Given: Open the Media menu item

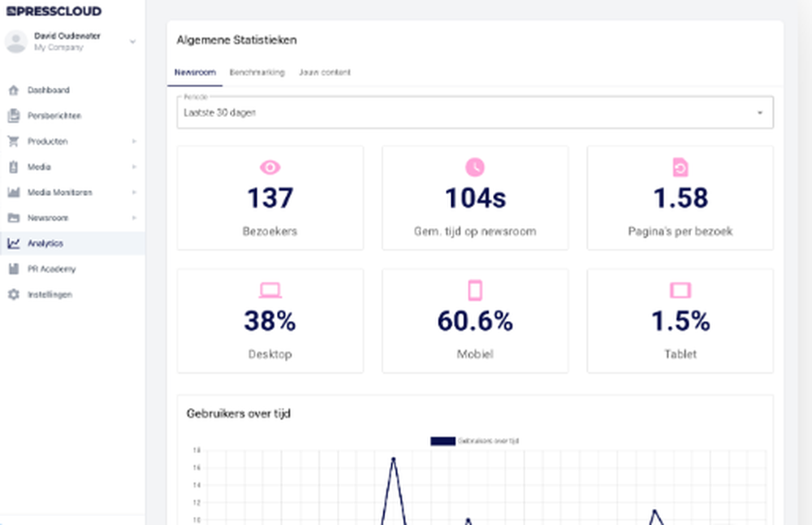Looking at the screenshot, I should point(72,167).
